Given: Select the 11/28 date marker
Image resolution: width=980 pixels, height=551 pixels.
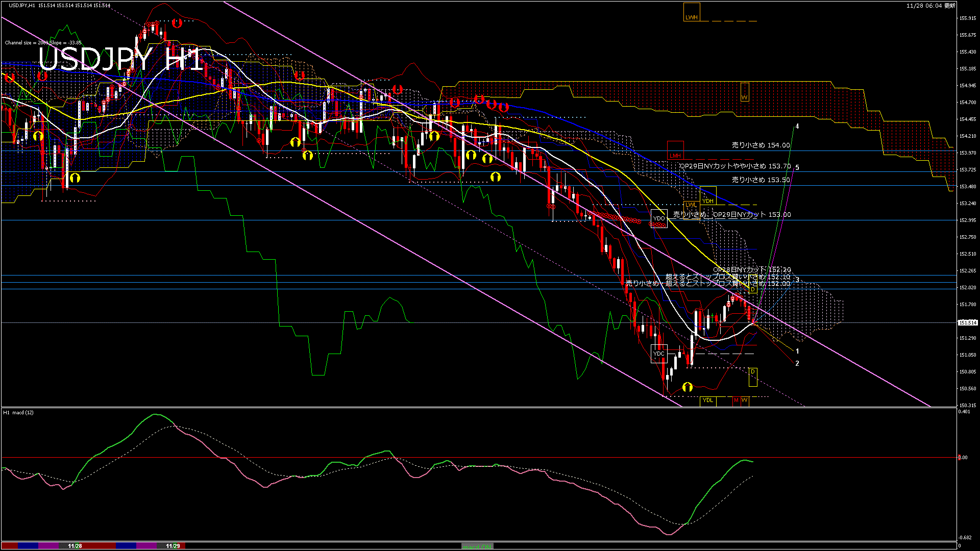Looking at the screenshot, I should coord(75,546).
